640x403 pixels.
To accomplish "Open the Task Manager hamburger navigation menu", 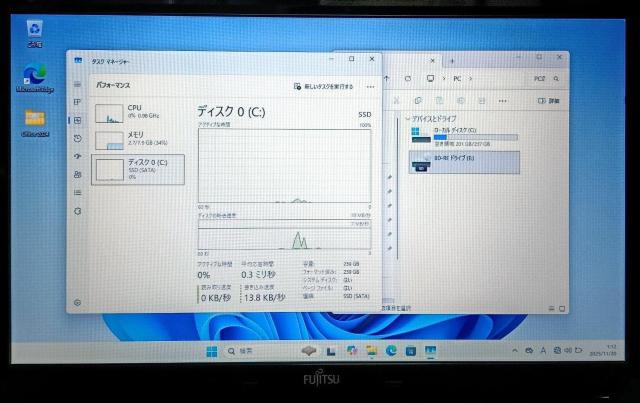I will tap(77, 85).
